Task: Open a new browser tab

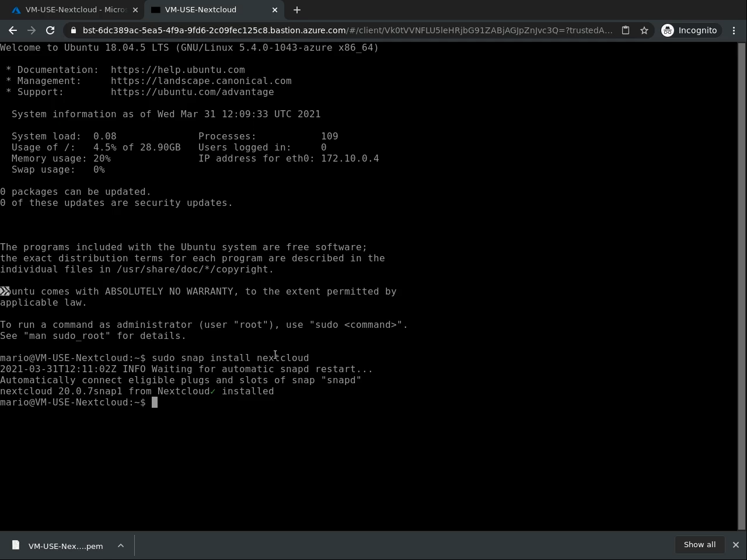Action: 297,10
